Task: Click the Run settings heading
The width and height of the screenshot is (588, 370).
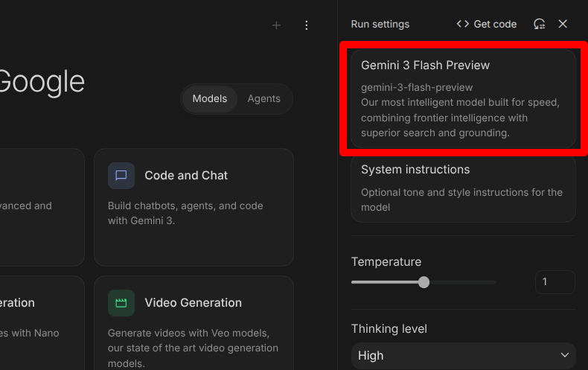Action: 380,24
